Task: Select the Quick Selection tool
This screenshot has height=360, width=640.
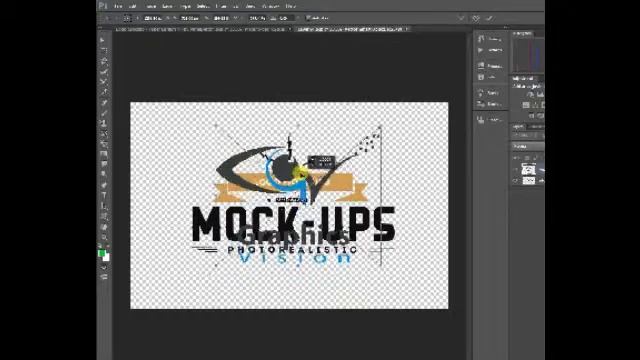Action: 104,71
